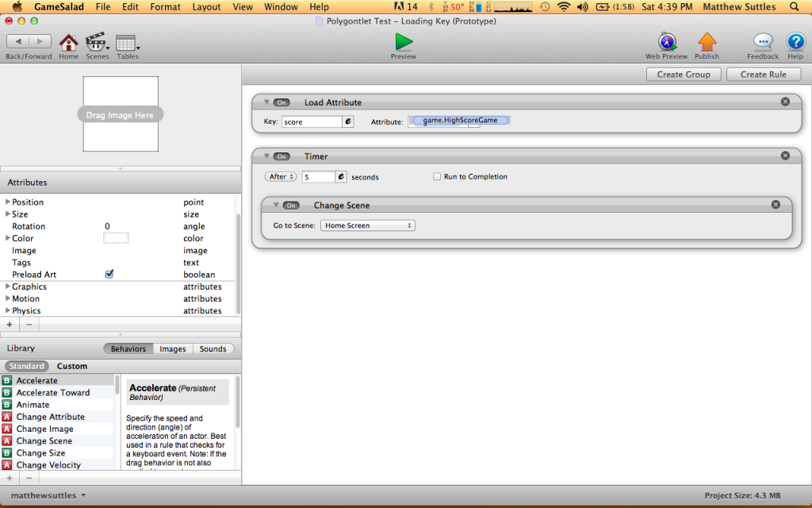The image size is (812, 508).
Task: Enable the Run to Completion checkbox
Action: pos(437,177)
